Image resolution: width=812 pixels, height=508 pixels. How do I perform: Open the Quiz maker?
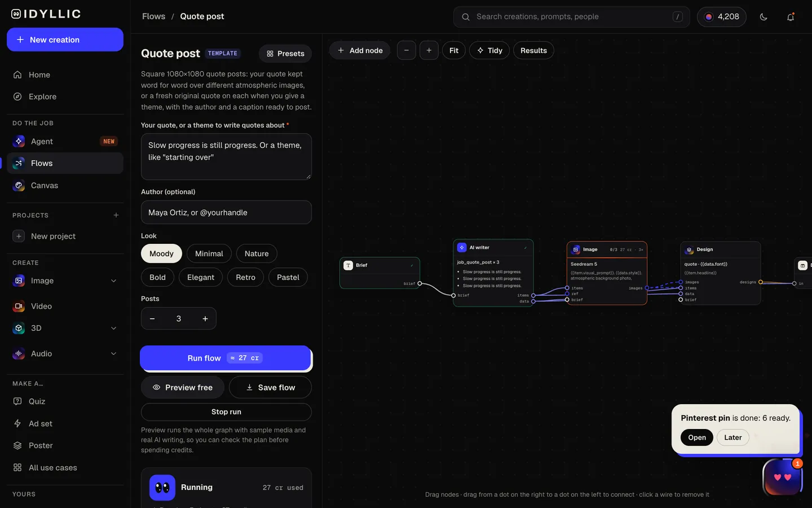pos(65,401)
